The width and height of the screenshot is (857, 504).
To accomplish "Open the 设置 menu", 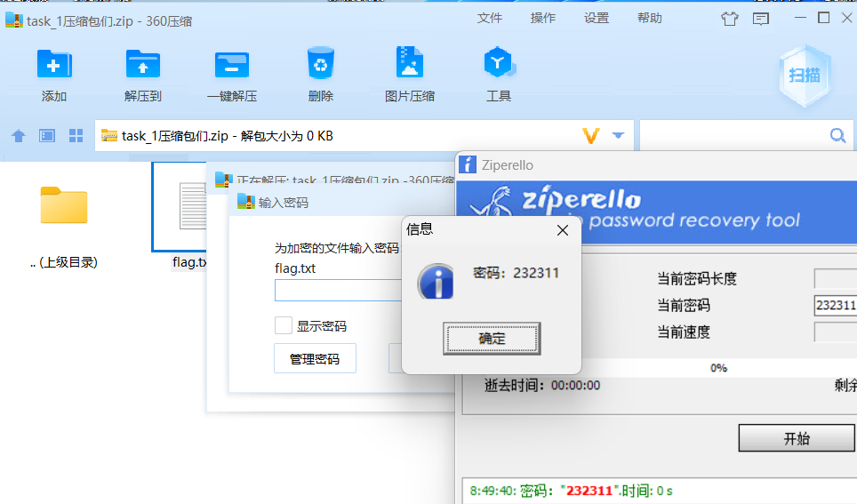I will (x=597, y=18).
